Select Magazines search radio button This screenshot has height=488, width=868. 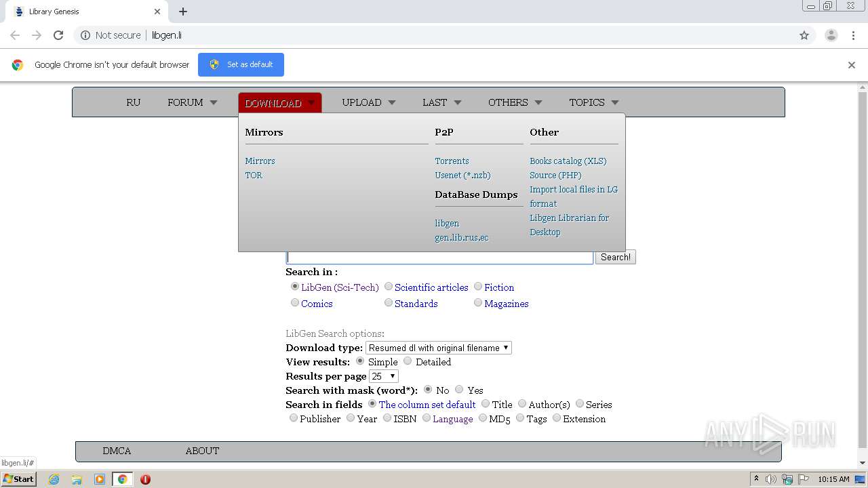(x=478, y=303)
